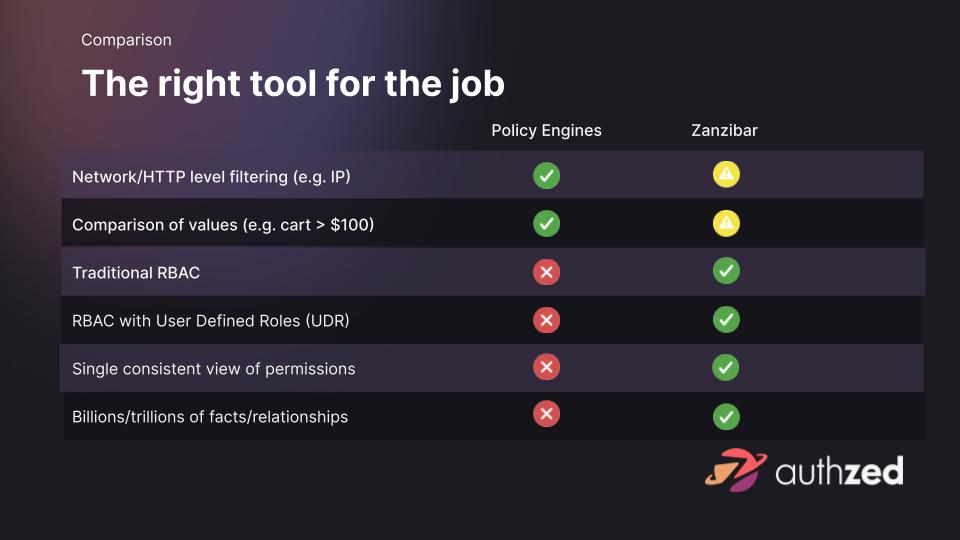Image resolution: width=960 pixels, height=540 pixels.
Task: Select the "Traditional RBAC" row label
Action: (x=136, y=273)
